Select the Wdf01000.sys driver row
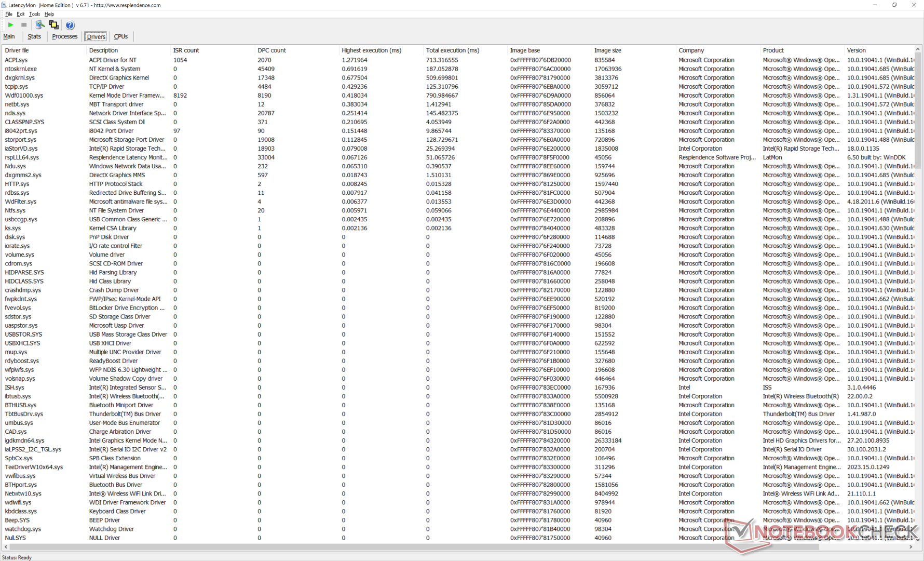This screenshot has width=924, height=561. [x=459, y=96]
